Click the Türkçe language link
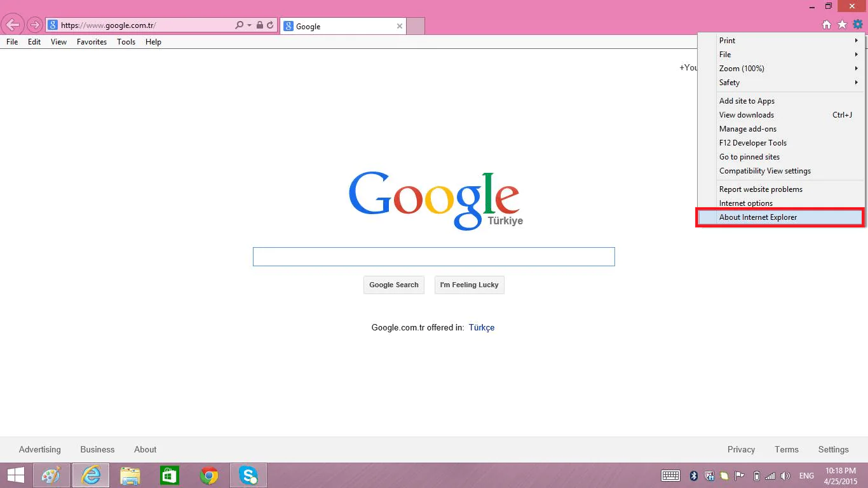This screenshot has width=868, height=488. click(x=481, y=327)
